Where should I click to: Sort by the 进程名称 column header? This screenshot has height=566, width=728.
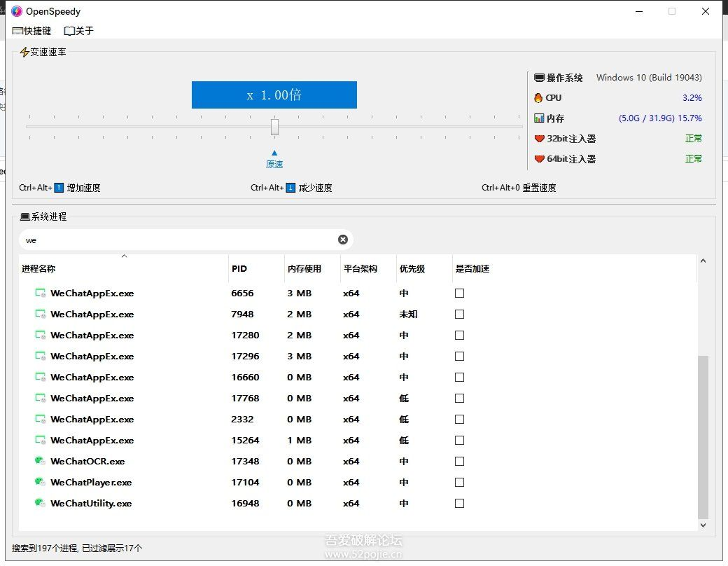(123, 268)
